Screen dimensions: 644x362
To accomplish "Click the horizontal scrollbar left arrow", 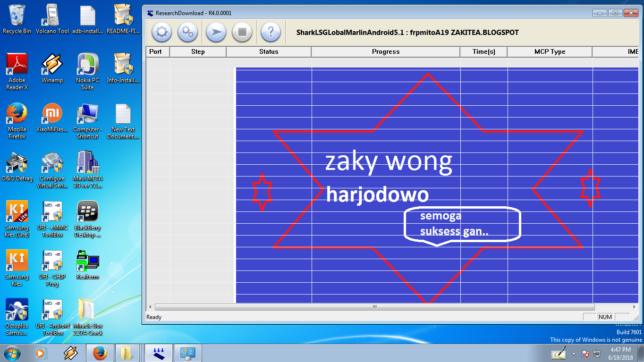I will pos(150,307).
